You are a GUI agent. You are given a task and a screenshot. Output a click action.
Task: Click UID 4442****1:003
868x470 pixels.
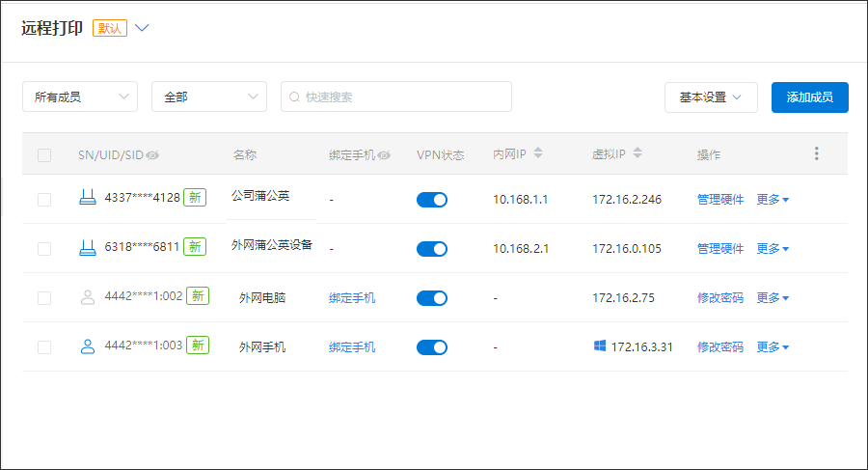point(144,346)
